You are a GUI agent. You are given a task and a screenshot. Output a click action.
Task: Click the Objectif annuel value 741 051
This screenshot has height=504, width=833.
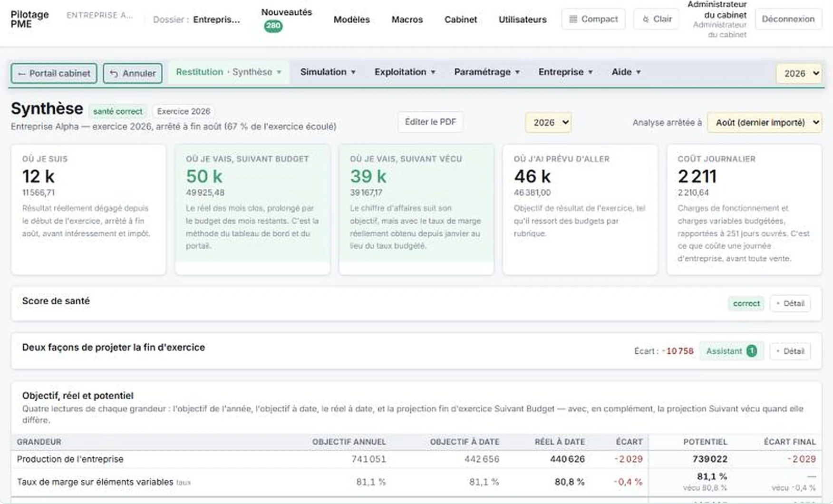point(368,459)
